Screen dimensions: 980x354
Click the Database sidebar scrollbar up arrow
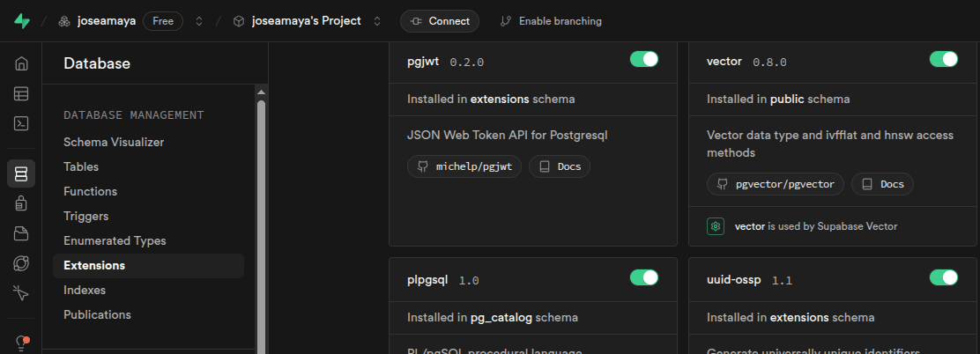tap(261, 92)
